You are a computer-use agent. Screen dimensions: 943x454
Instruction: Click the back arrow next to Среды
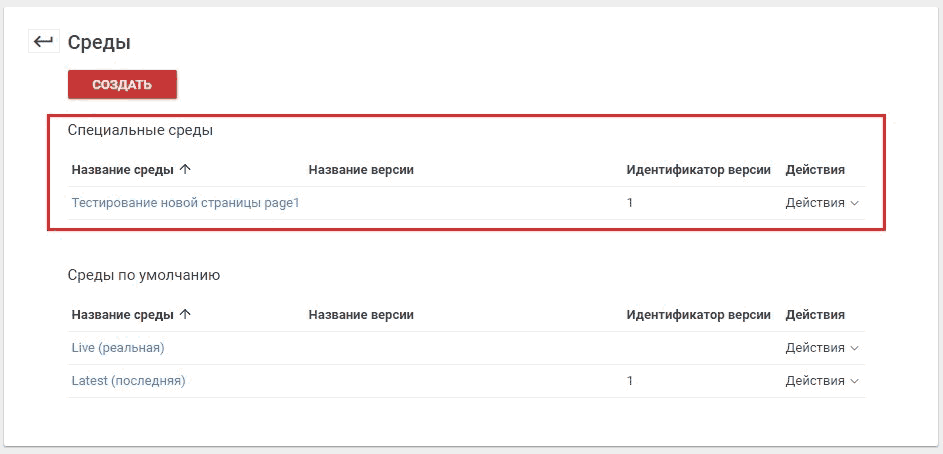pos(43,41)
